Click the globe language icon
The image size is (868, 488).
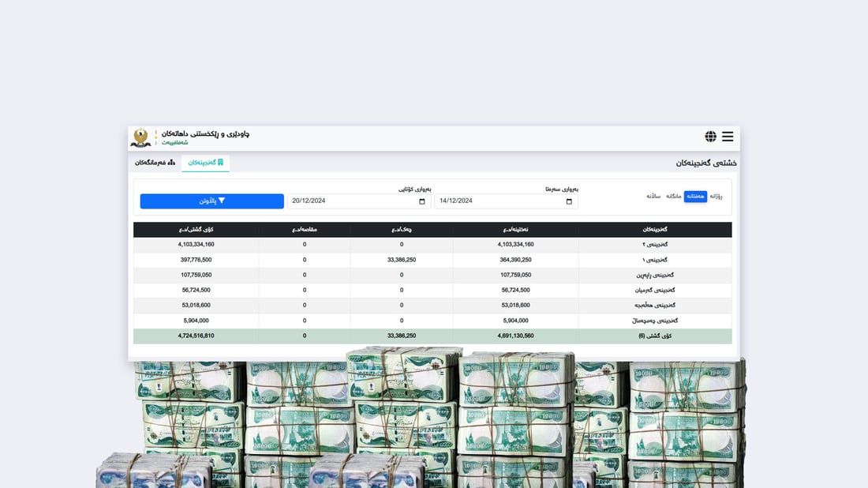(x=710, y=137)
